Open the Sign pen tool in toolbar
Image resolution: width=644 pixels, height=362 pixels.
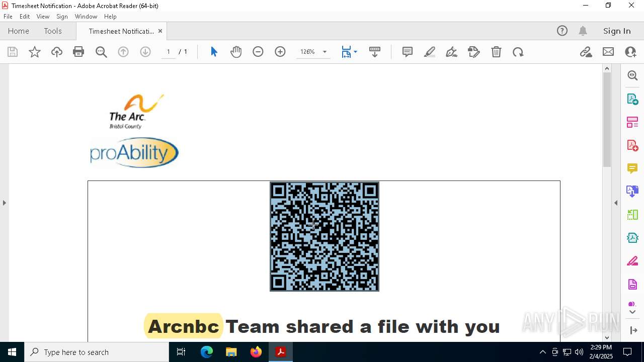452,52
